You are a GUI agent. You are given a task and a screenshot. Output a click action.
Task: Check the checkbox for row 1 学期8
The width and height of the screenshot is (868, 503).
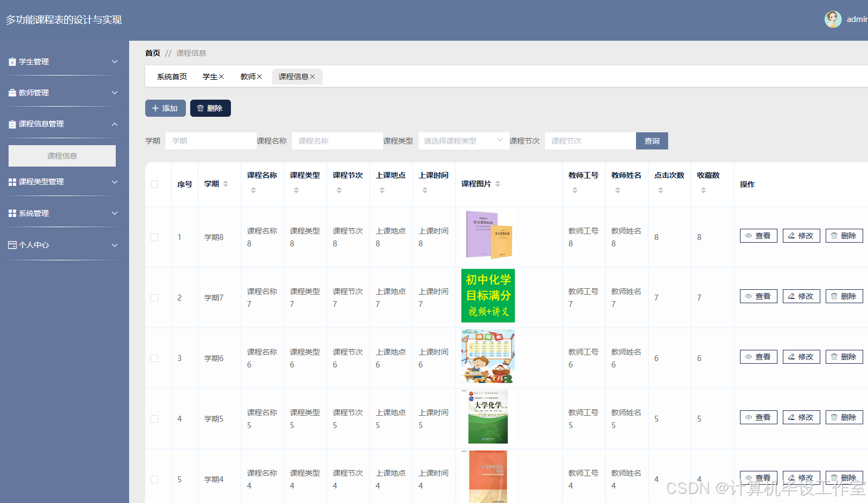(155, 237)
